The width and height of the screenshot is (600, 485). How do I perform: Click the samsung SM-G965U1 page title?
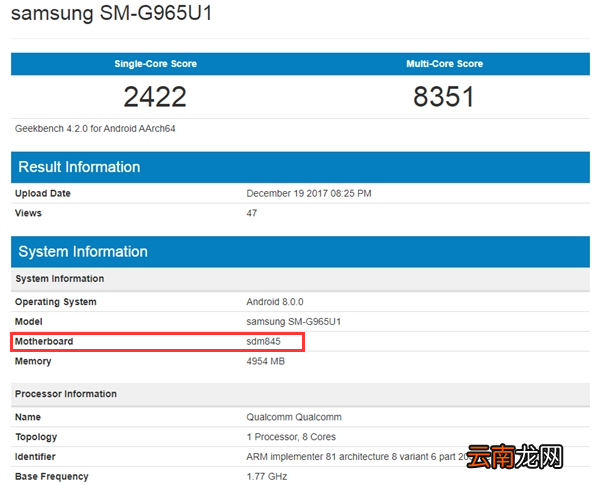[x=111, y=13]
